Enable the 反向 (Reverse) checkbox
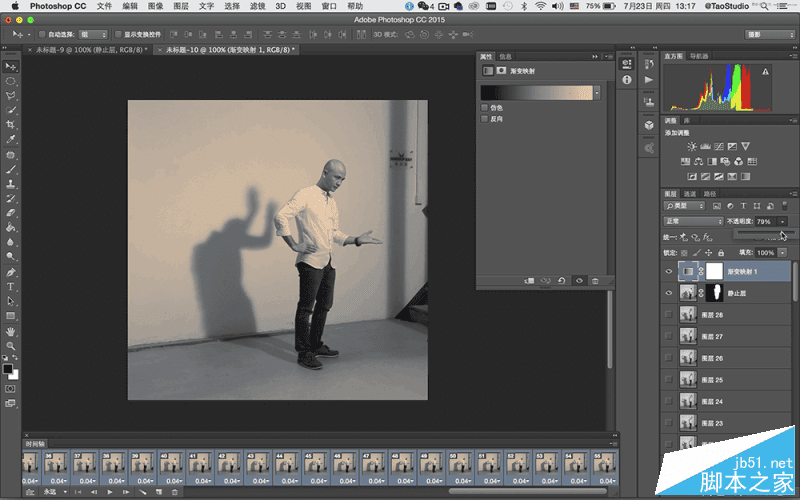The width and height of the screenshot is (800, 500). (485, 118)
